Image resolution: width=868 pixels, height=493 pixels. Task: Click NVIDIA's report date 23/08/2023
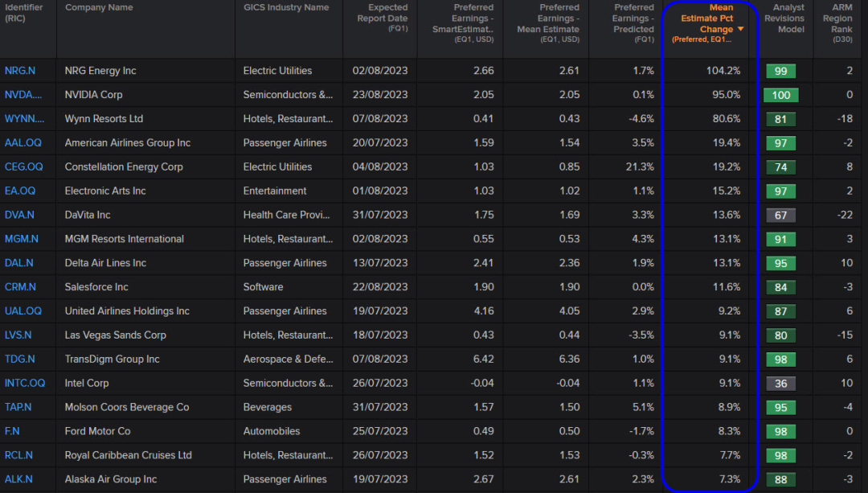pyautogui.click(x=380, y=95)
